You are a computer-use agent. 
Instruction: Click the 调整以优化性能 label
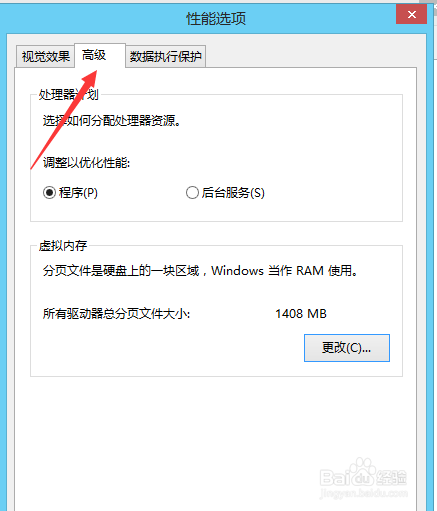(x=86, y=163)
